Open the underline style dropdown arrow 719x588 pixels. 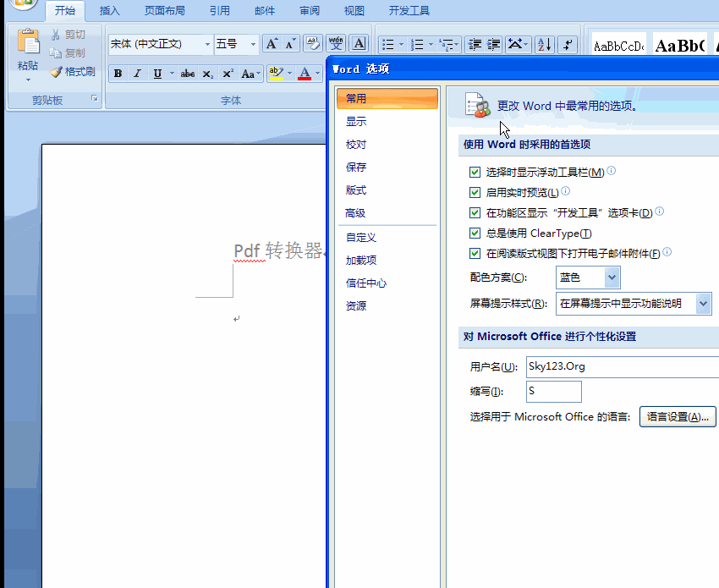(x=172, y=74)
